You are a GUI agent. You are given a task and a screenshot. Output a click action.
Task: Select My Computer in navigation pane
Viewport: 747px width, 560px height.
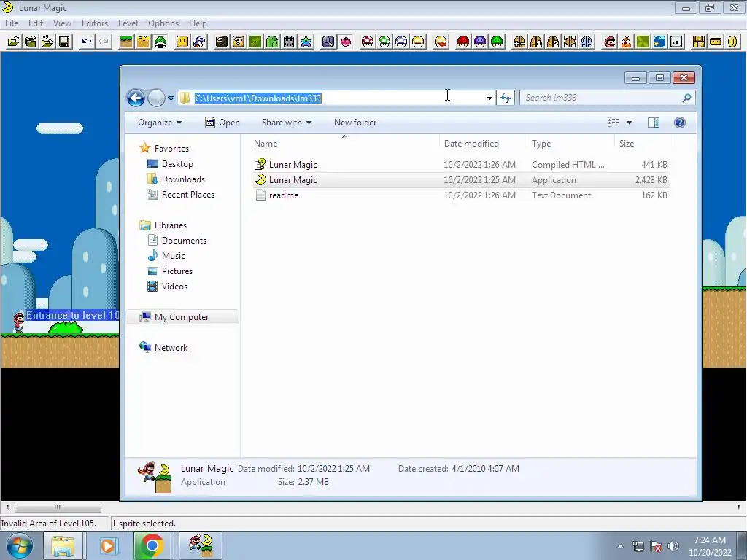tap(181, 317)
